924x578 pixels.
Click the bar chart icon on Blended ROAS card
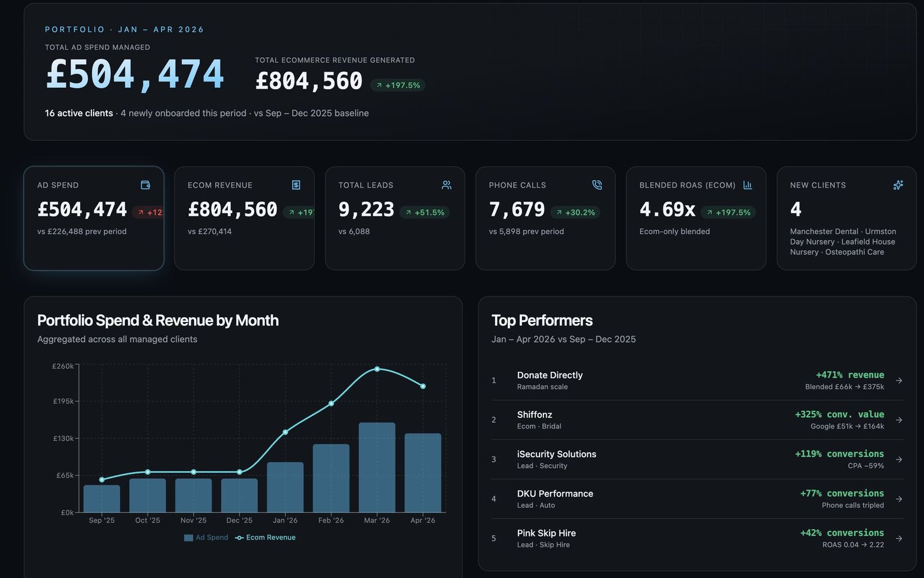tap(747, 185)
